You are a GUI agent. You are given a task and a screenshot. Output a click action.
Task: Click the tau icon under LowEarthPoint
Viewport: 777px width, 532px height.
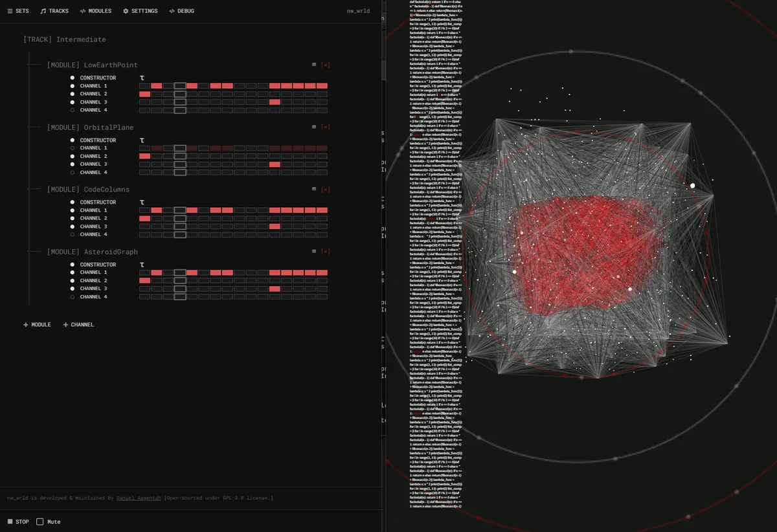142,78
